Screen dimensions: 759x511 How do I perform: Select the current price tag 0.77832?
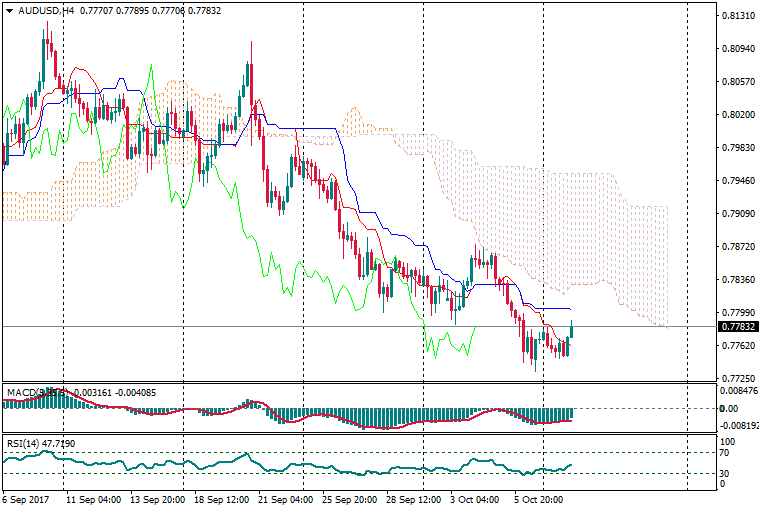coord(738,327)
